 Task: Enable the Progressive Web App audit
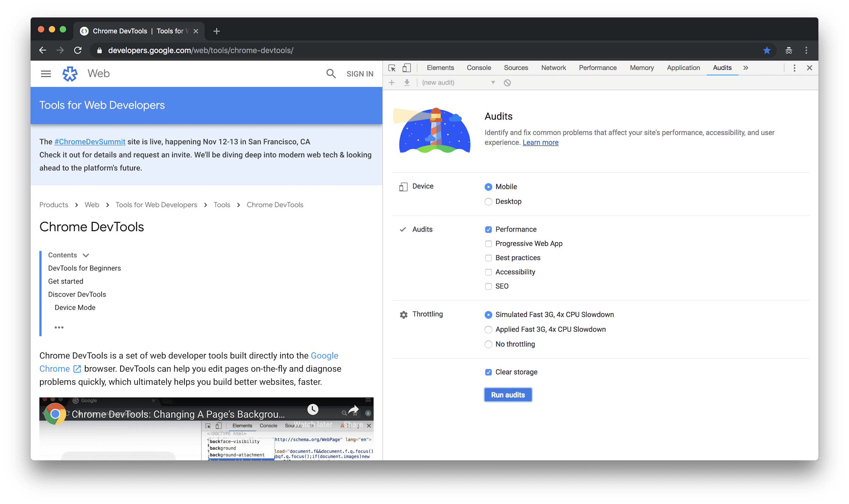tap(488, 244)
